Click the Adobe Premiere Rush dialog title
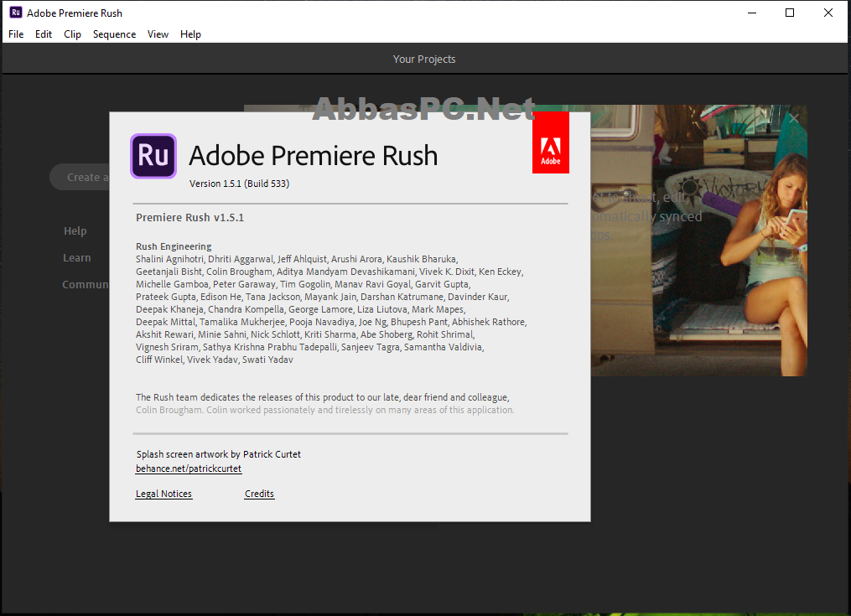This screenshot has height=616, width=851. click(x=314, y=156)
